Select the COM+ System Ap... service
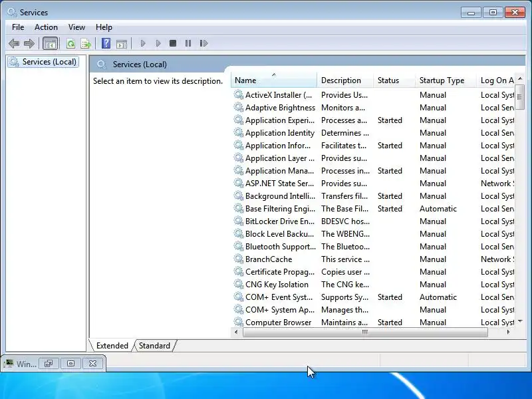Viewport: 532px width, 399px height. click(x=279, y=309)
